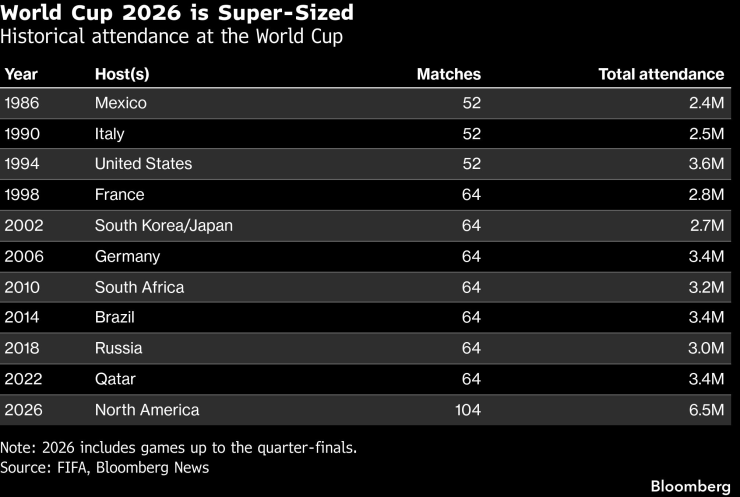
Task: Select the Brazil 2014 row
Action: [x=365, y=317]
